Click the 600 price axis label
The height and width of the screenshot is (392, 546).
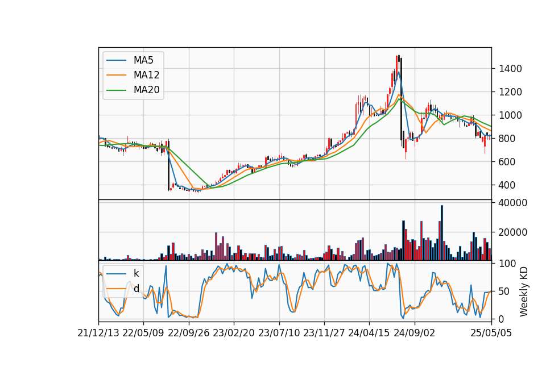[x=507, y=162]
